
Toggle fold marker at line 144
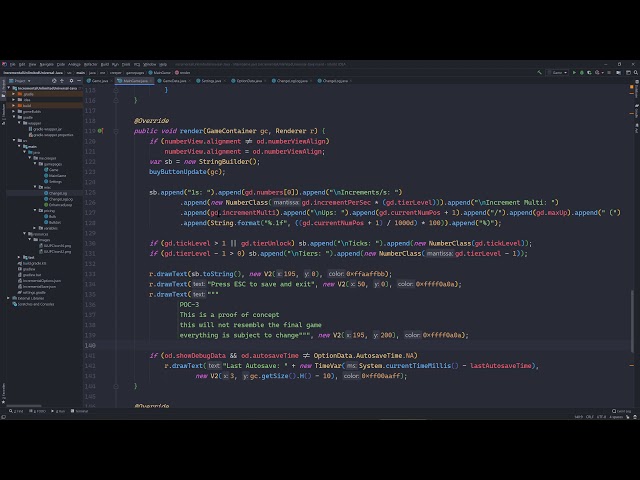point(116,386)
